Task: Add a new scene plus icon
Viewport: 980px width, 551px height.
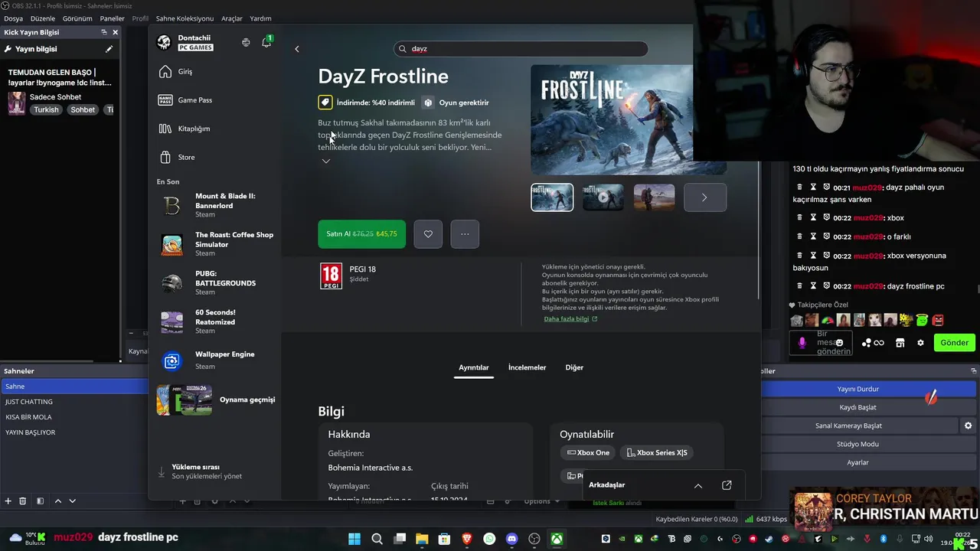Action: pos(8,501)
